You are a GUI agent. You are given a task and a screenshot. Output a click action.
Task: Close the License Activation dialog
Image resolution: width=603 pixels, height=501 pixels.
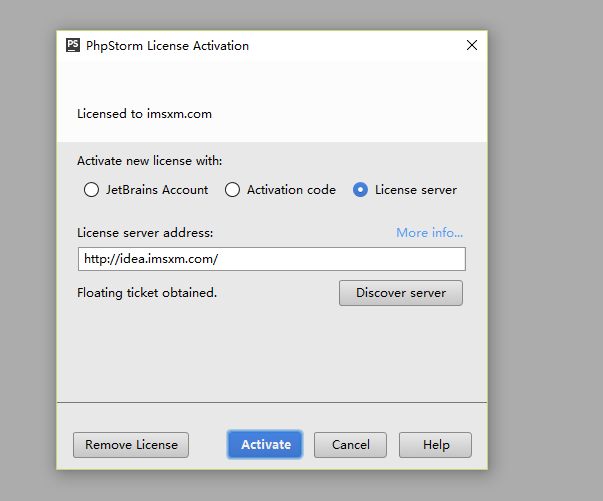coord(472,45)
